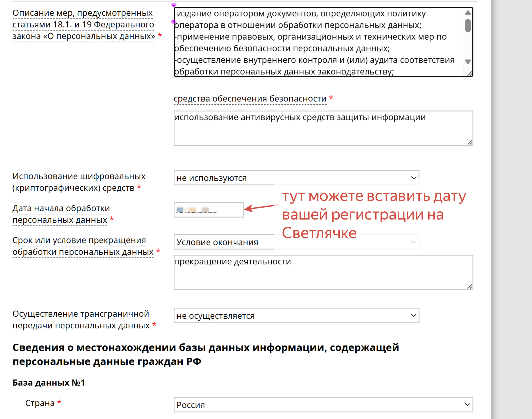Expand the 'не осуществляется' cross-border transfer dropdown
The width and height of the screenshot is (532, 419).
click(x=296, y=315)
